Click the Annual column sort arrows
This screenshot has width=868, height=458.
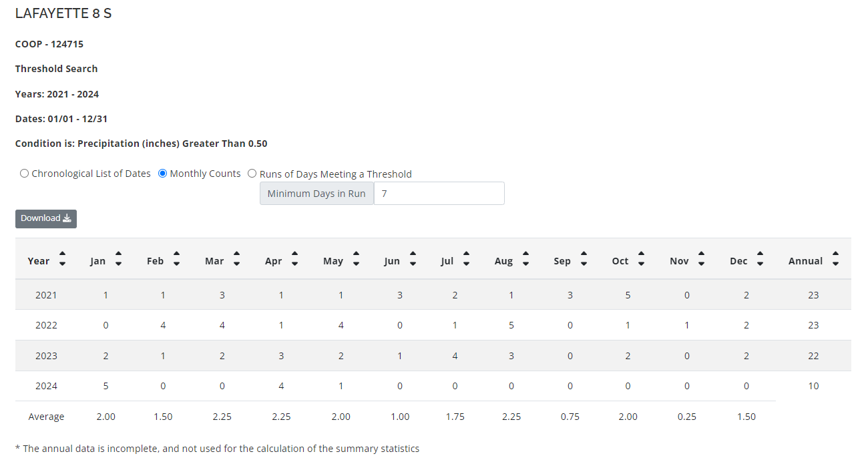pyautogui.click(x=835, y=259)
